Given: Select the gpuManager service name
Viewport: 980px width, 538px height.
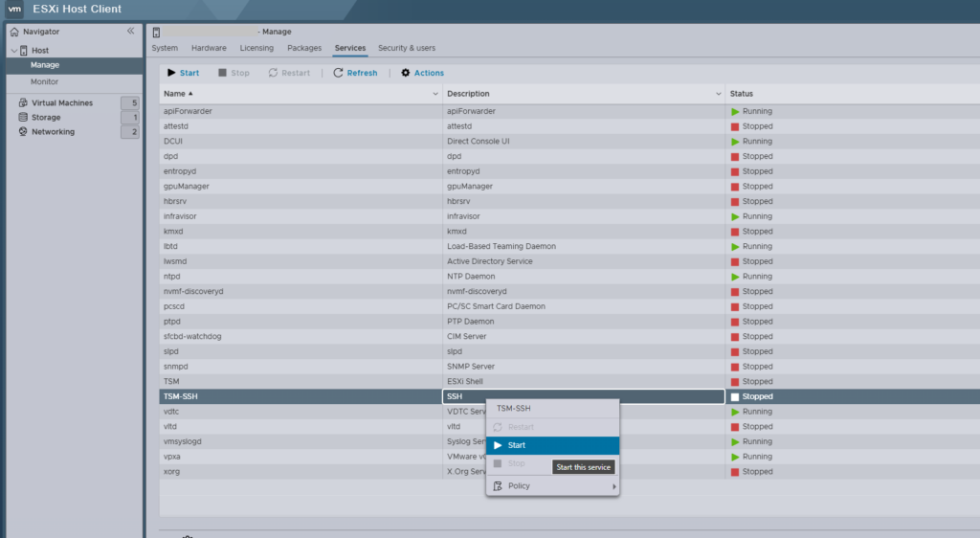Looking at the screenshot, I should tap(187, 187).
